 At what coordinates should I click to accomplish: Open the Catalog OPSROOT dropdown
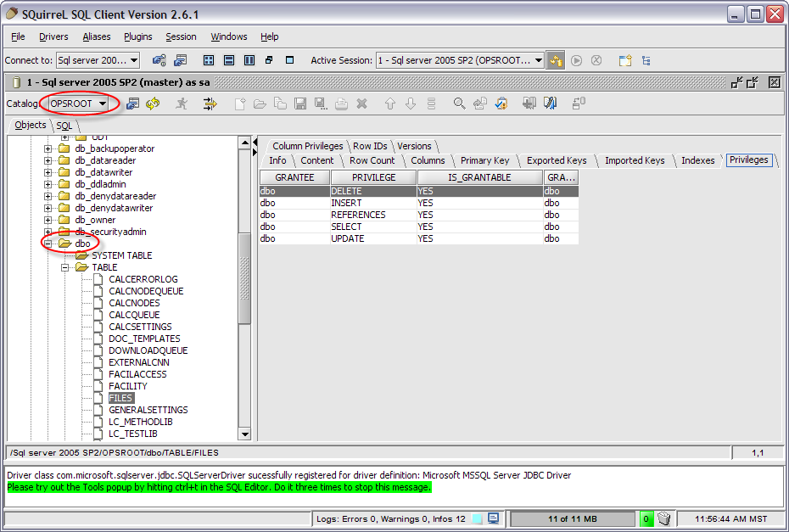click(103, 104)
